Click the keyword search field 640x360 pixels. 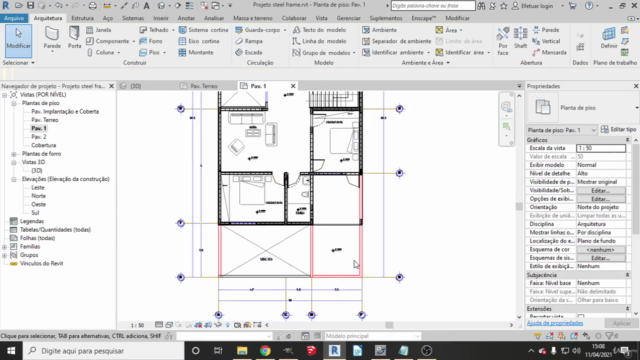click(x=433, y=6)
